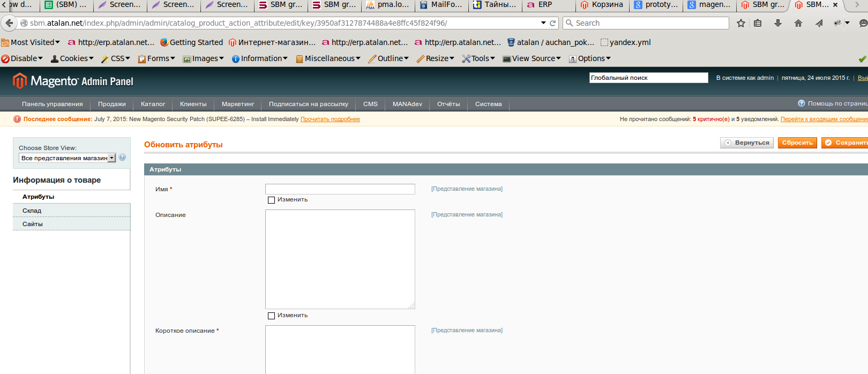This screenshot has height=374, width=868.
Task: Click Сбросить button
Action: (x=798, y=143)
